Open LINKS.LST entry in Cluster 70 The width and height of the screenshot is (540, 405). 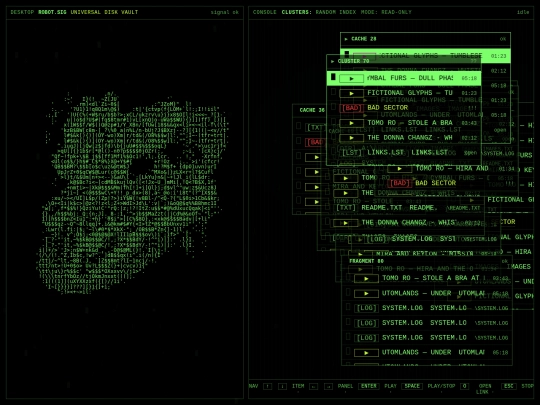404,153
